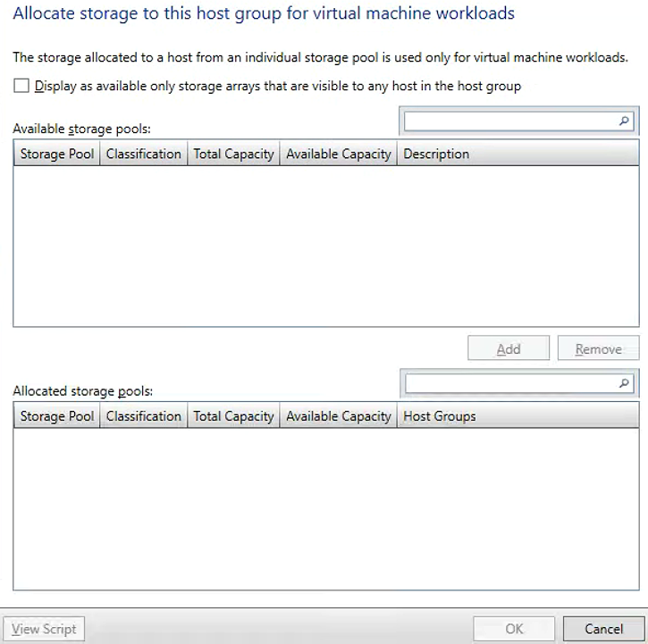This screenshot has width=648, height=644.
Task: Open View Script
Action: tap(44, 629)
